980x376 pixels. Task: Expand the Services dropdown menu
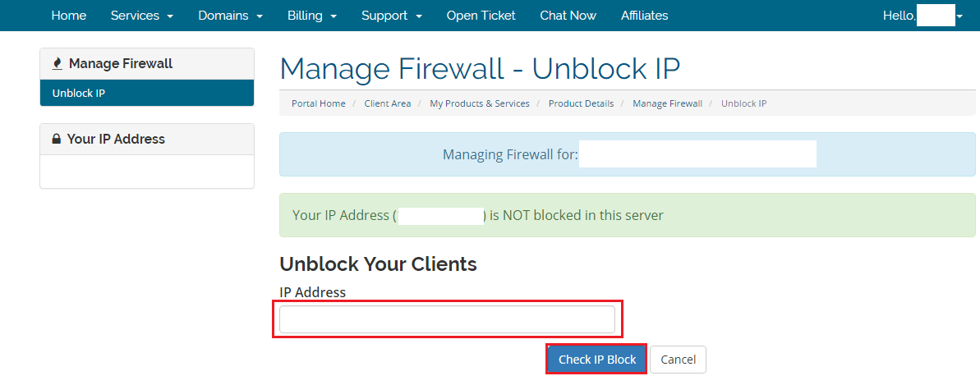pos(142,16)
